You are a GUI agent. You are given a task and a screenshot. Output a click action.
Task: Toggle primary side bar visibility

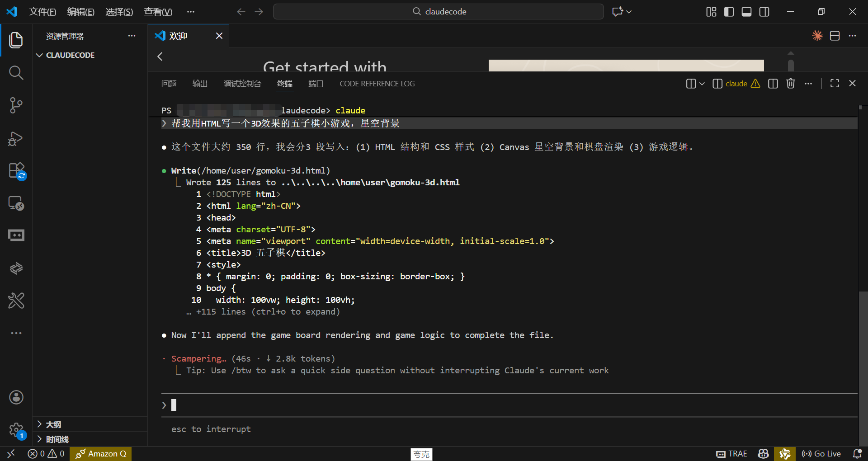tap(729, 12)
